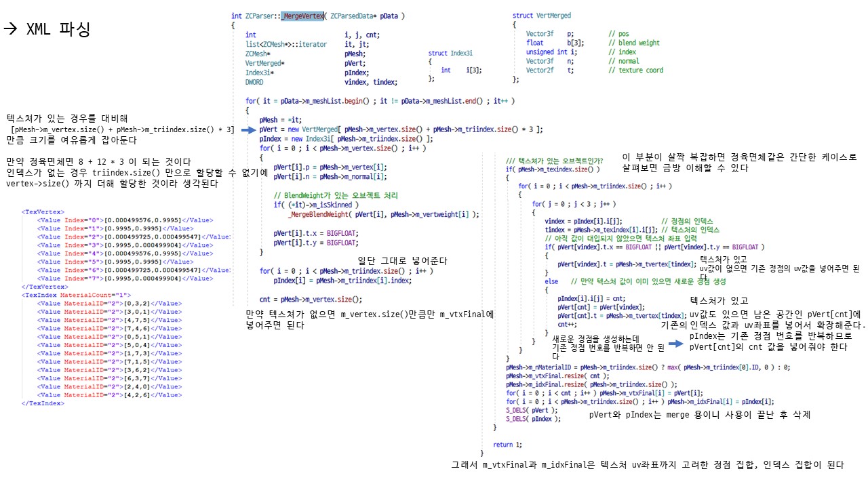Click the 'struct VertMerged' declaration
This screenshot has width=868, height=488.
pos(542,16)
